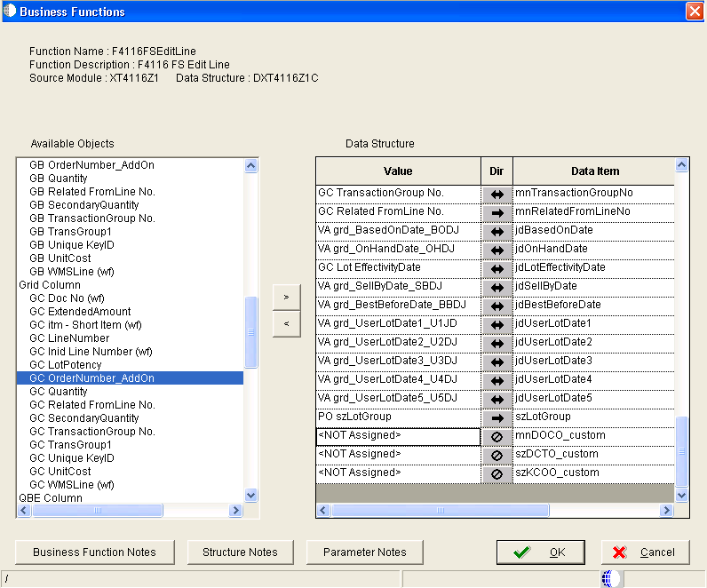Toggle direction arrow for jdUserLotDate2
The height and width of the screenshot is (588, 707).
[x=496, y=344]
